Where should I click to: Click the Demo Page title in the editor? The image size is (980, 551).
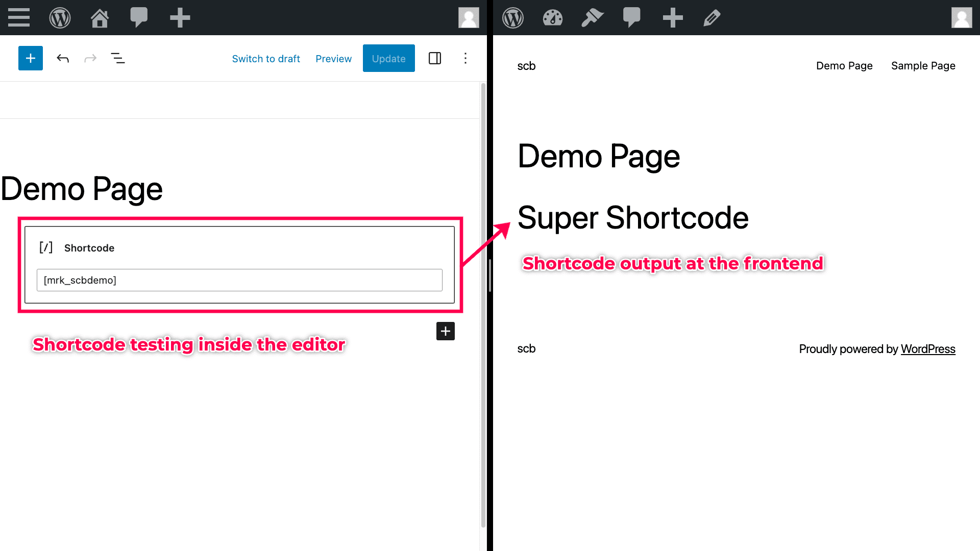coord(82,189)
